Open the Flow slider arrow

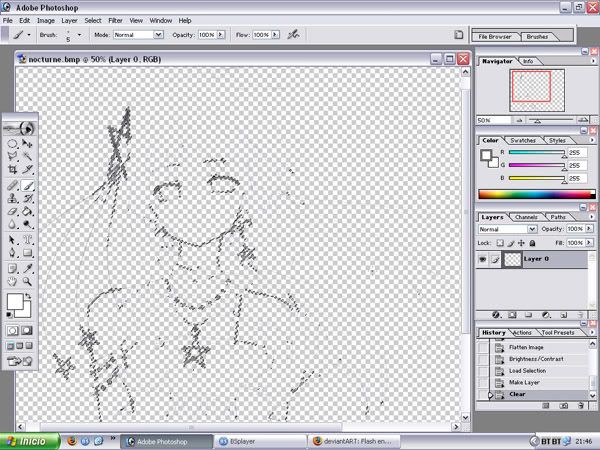275,35
